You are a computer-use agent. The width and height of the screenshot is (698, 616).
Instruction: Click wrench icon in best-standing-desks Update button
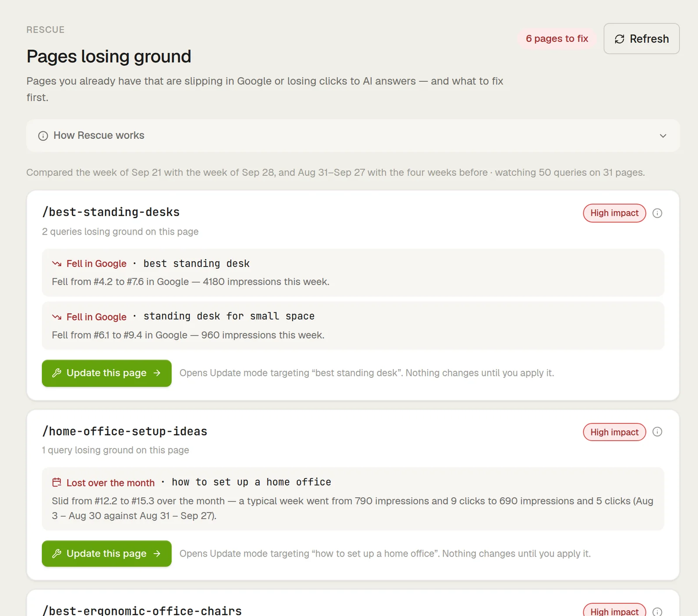(57, 373)
